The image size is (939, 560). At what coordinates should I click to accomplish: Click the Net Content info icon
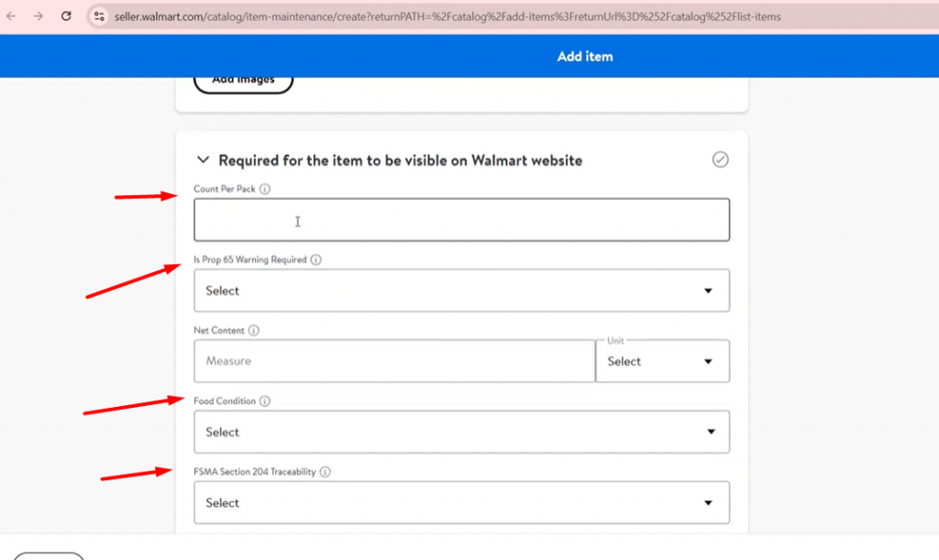point(254,331)
